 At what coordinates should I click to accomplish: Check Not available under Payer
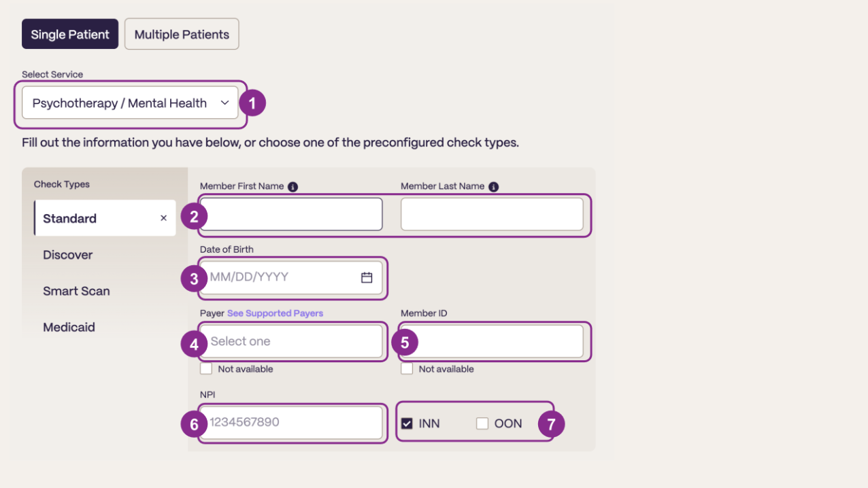(206, 369)
